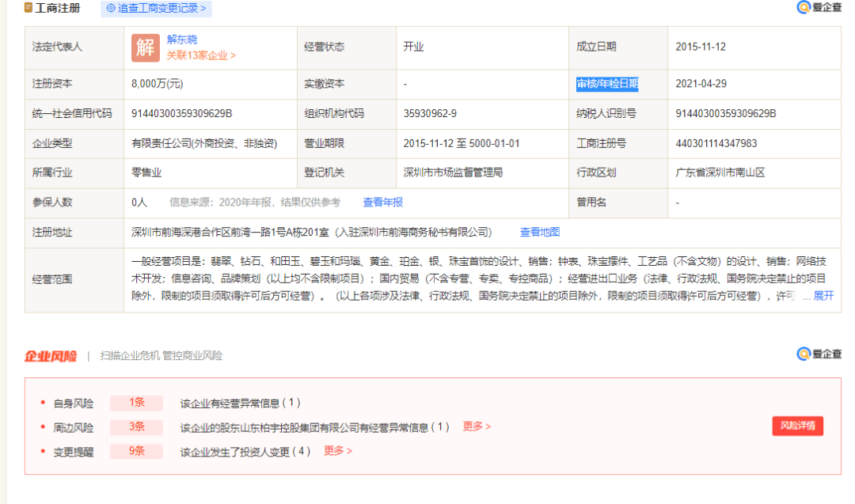Select the 1条 badge for 自身风险
855x504 pixels.
pyautogui.click(x=136, y=403)
